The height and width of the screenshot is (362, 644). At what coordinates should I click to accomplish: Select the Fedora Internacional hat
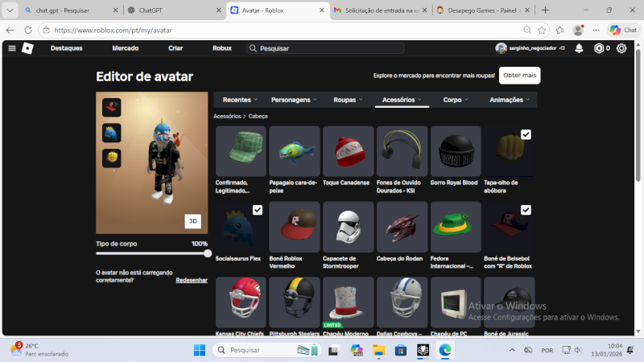[456, 227]
